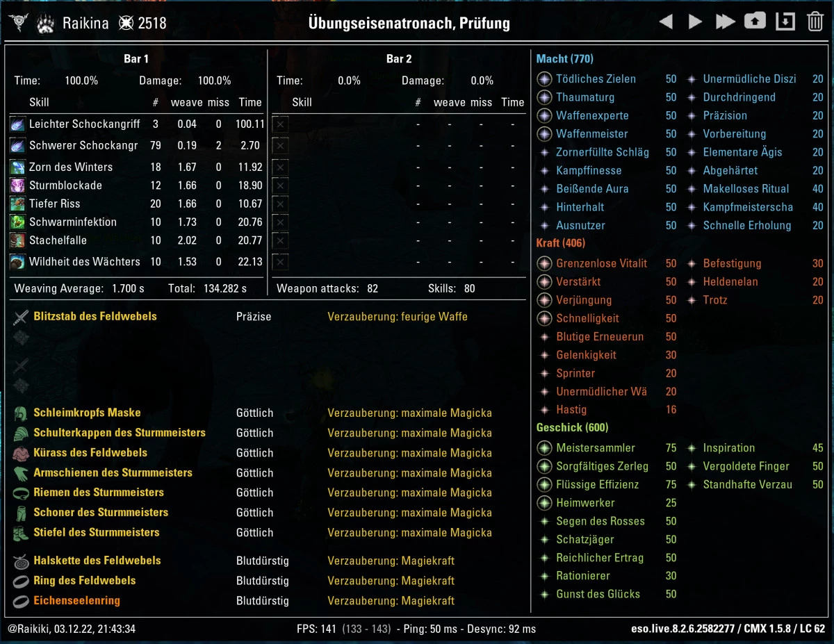Click the Geschick (600) section heading
The image size is (834, 644).
(572, 427)
